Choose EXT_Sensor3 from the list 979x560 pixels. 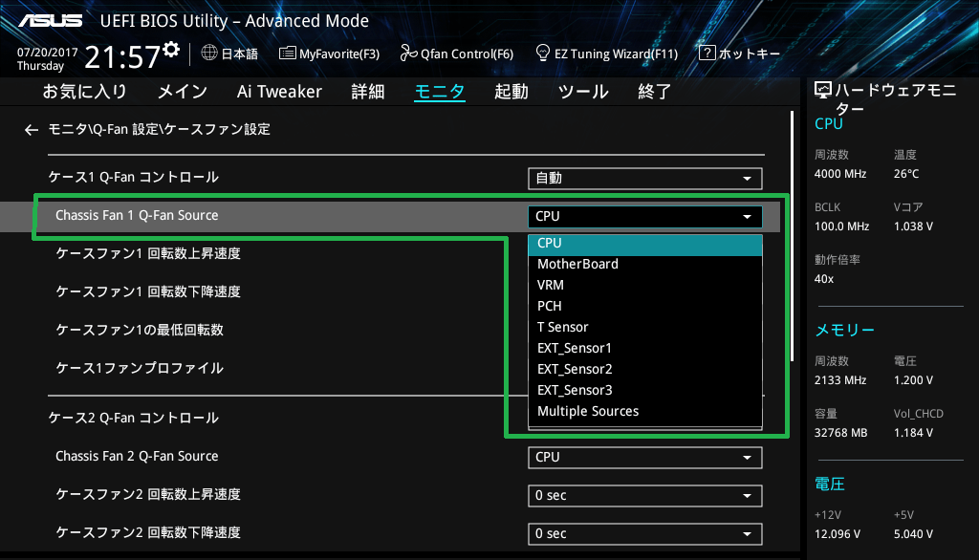[x=645, y=390]
